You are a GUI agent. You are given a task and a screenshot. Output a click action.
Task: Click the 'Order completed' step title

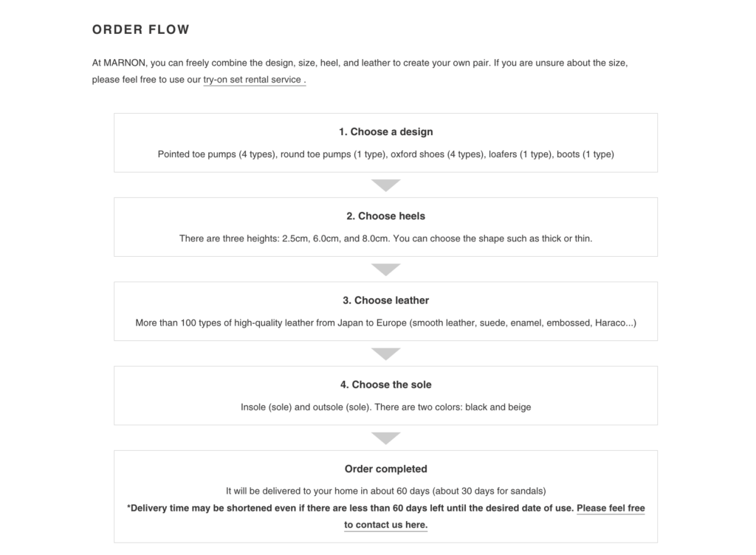point(385,469)
